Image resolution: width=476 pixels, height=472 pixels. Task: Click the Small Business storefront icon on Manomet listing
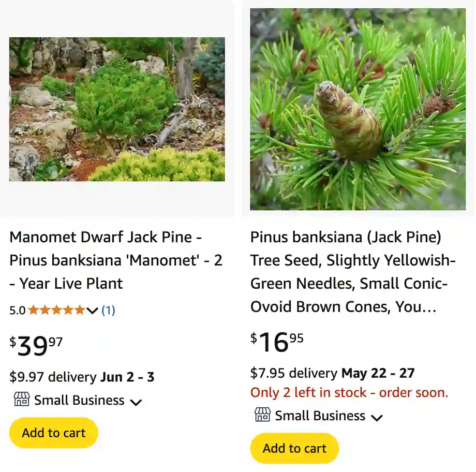coord(21,400)
